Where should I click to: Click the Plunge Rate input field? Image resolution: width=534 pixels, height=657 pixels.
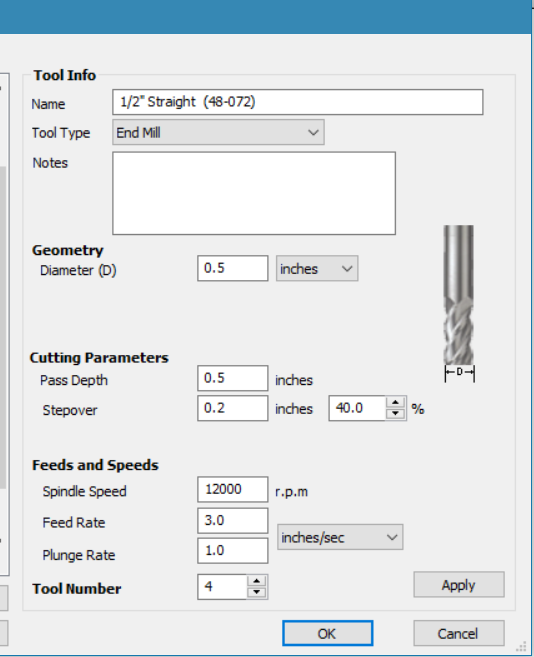coord(233,551)
